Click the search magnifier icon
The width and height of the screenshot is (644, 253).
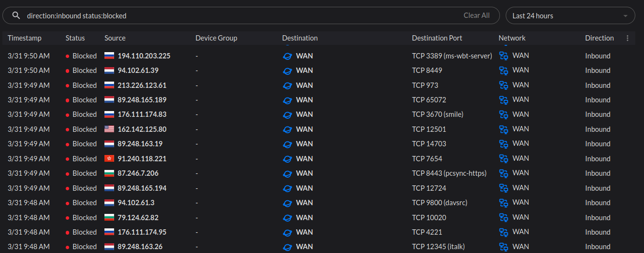(16, 15)
